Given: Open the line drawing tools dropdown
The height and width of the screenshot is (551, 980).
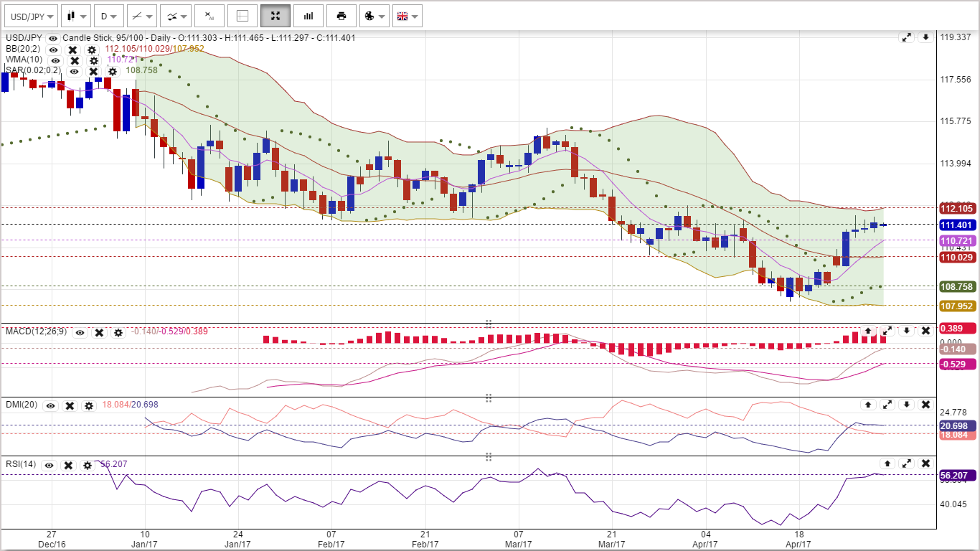Looking at the screenshot, I should click(x=141, y=16).
